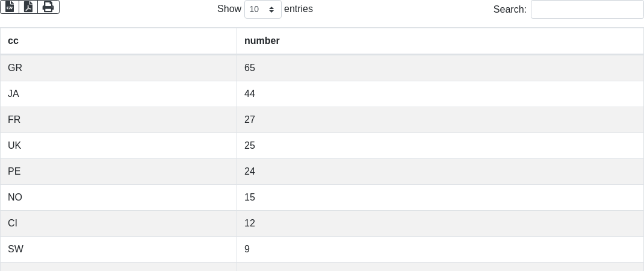644x271 pixels.
Task: Open the Show entries dropdown
Action: coord(263,9)
